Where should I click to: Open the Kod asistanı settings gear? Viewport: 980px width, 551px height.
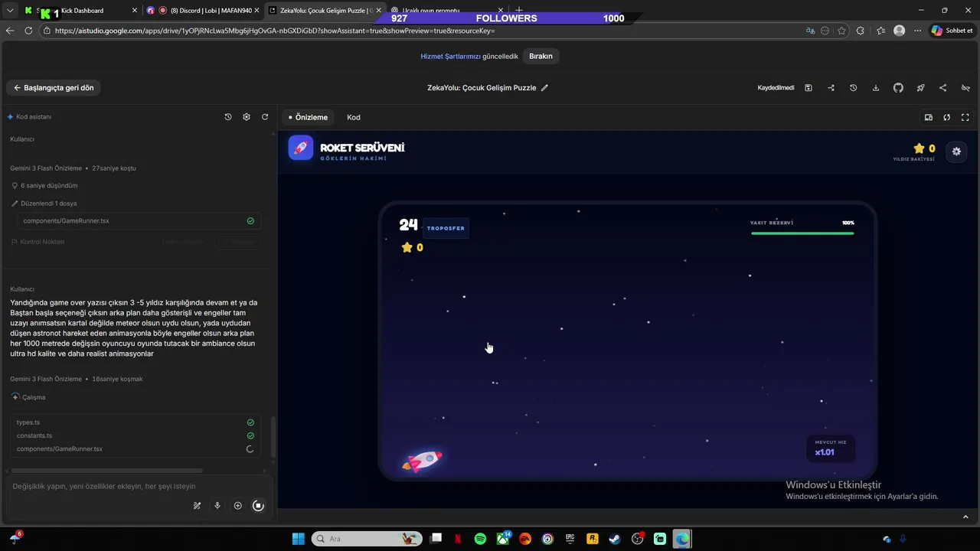247,117
